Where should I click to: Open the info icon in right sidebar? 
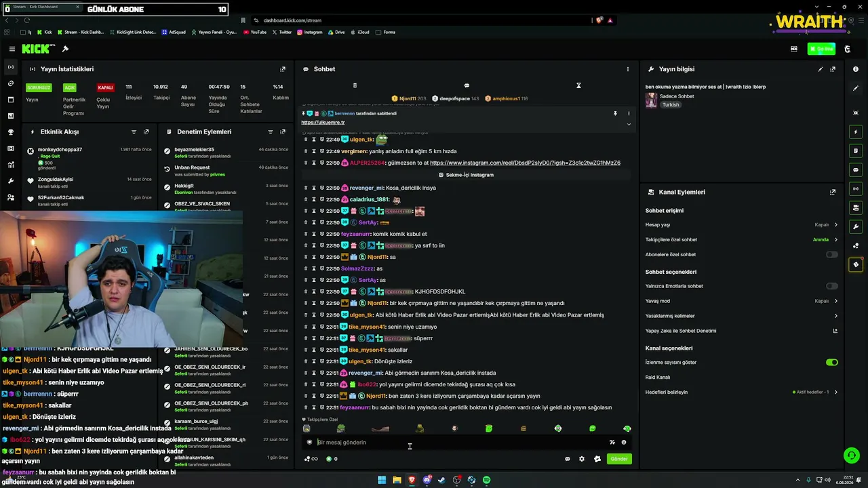point(856,69)
